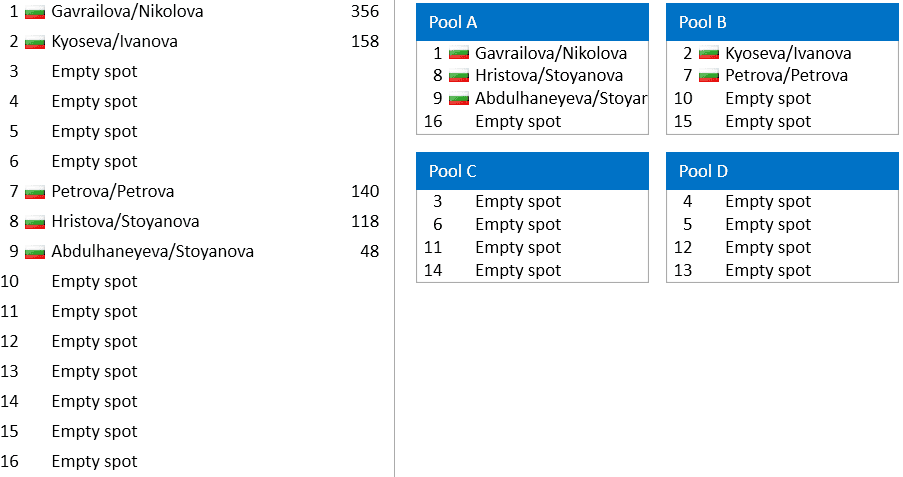Select Empty spot 16 in Pool A
This screenshot has height=477, width=903.
tap(518, 122)
